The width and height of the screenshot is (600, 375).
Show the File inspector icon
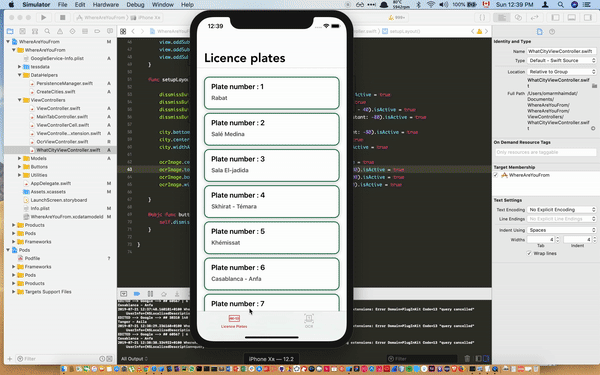[x=540, y=31]
